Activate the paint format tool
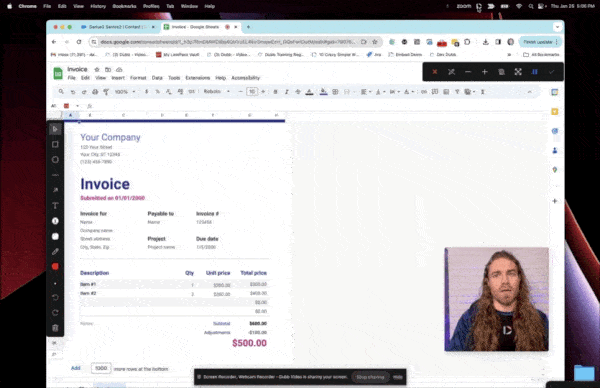The height and width of the screenshot is (388, 600). point(106,92)
